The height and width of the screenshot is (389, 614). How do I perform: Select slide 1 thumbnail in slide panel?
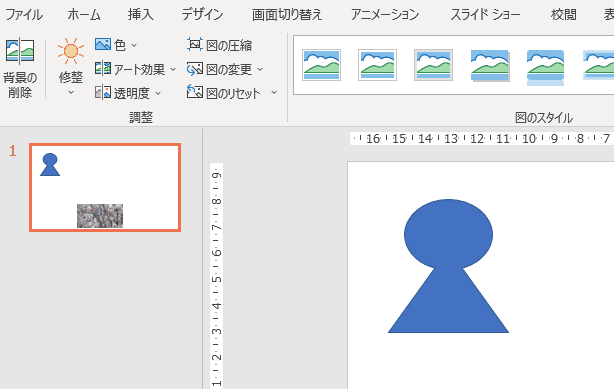click(105, 187)
